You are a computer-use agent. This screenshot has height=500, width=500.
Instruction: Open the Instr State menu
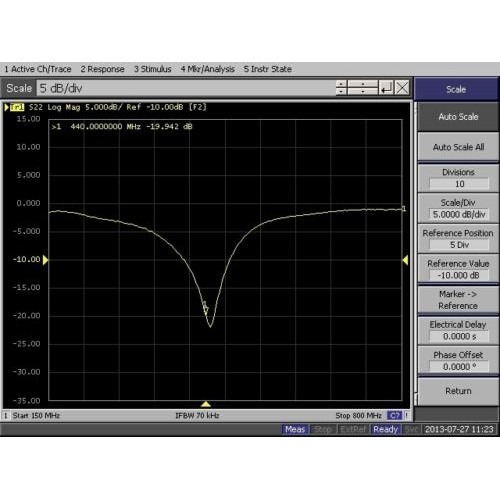pos(267,69)
